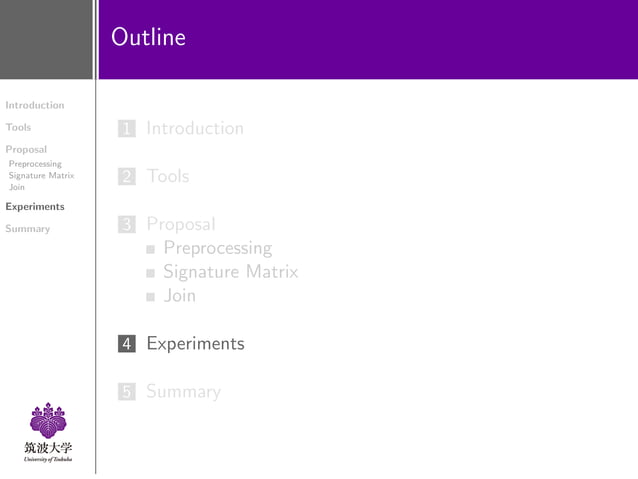The width and height of the screenshot is (638, 479).
Task: Open Introduction in the left sidebar
Action: tap(35, 105)
